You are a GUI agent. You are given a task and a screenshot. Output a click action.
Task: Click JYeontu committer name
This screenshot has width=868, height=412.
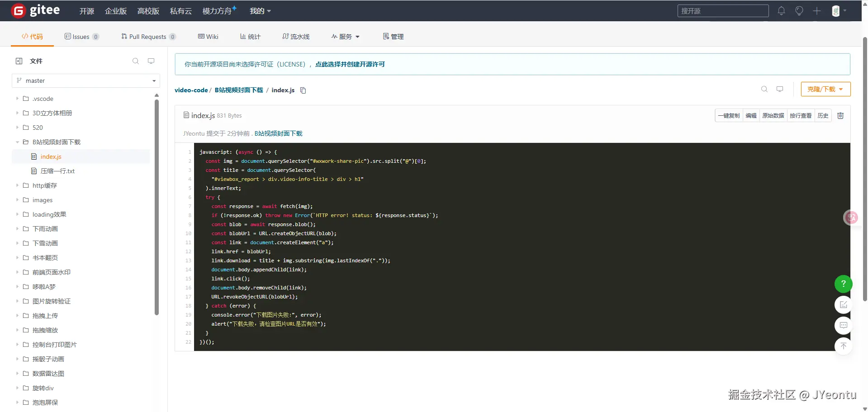194,134
